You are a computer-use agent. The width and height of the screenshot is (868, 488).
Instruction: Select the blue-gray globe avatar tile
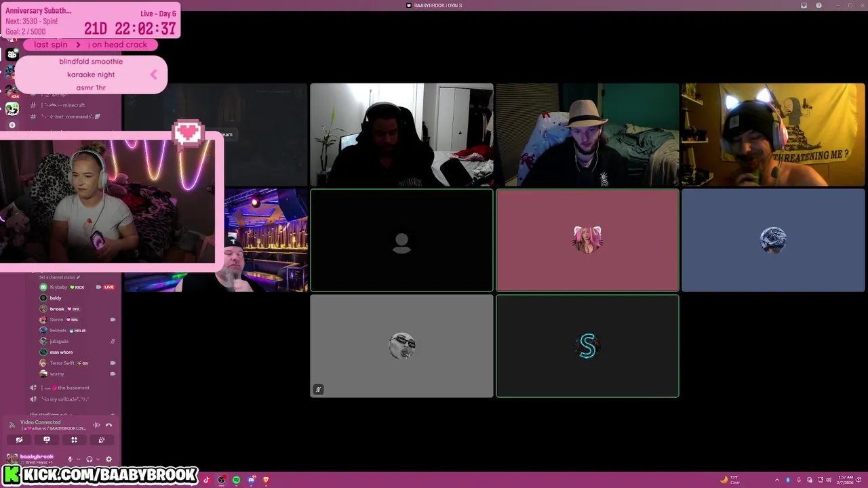[x=773, y=240]
